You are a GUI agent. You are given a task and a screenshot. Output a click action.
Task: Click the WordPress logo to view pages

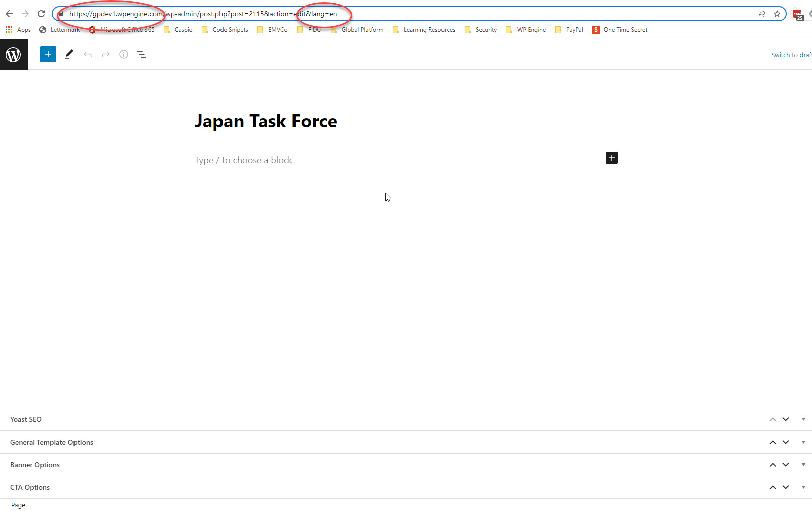click(14, 54)
